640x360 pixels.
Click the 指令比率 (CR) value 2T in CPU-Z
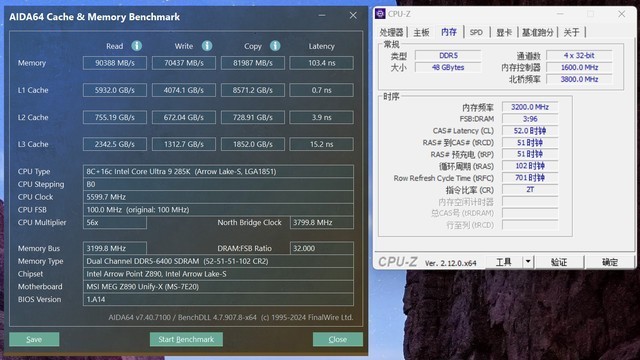(x=530, y=189)
